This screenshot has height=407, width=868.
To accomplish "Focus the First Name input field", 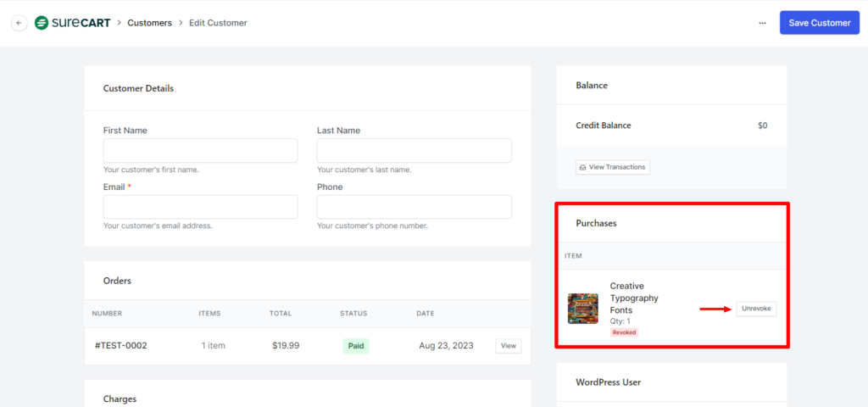I will point(200,151).
